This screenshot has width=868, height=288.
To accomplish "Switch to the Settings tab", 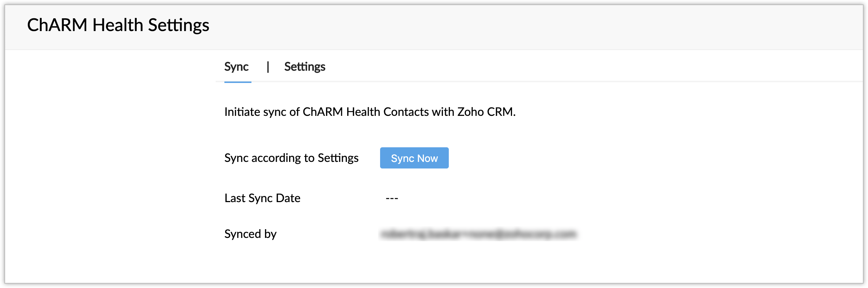I will [304, 67].
